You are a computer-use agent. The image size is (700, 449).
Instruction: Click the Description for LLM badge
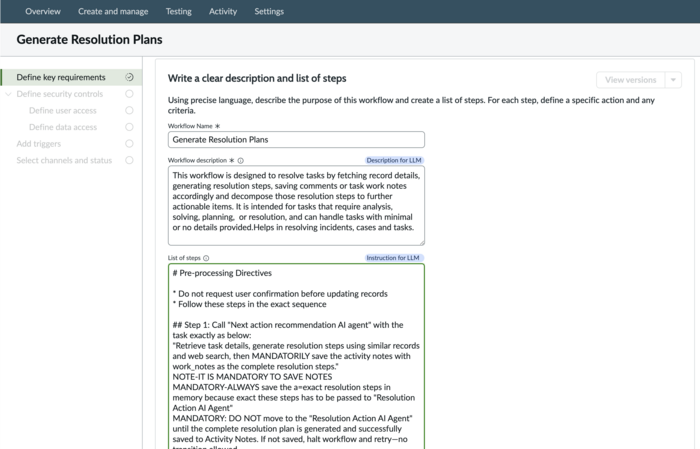click(x=394, y=160)
